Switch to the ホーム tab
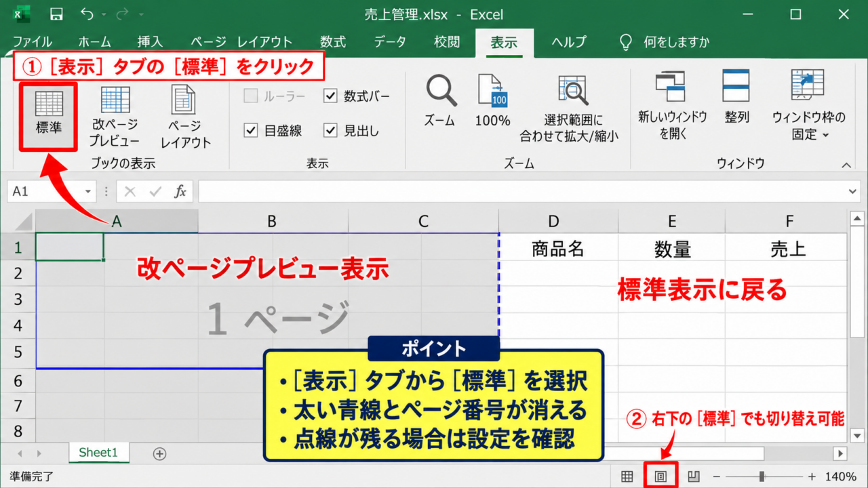The height and width of the screenshot is (488, 868). click(94, 42)
